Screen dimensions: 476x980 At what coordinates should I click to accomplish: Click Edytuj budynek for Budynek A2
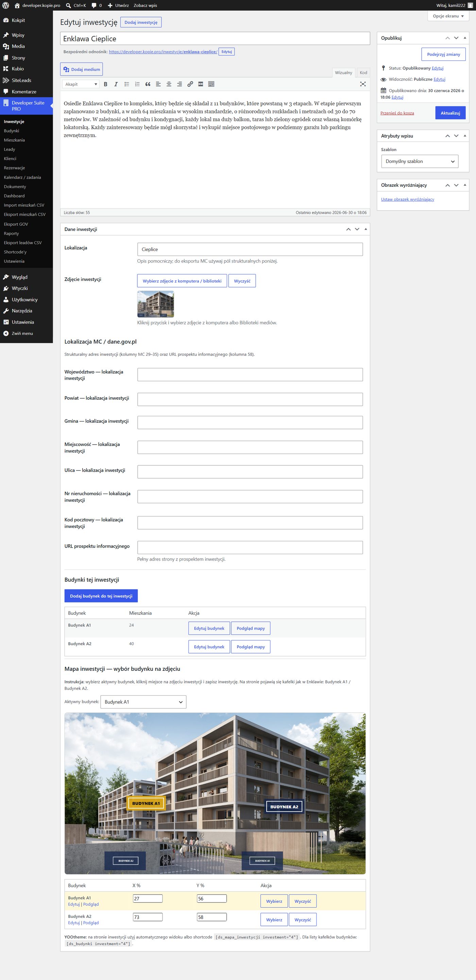209,647
